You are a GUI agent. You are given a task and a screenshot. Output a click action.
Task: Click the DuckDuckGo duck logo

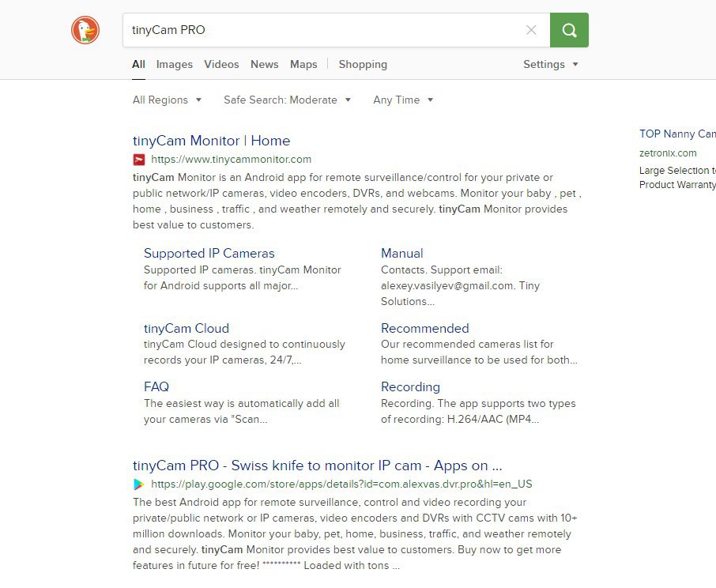click(85, 30)
